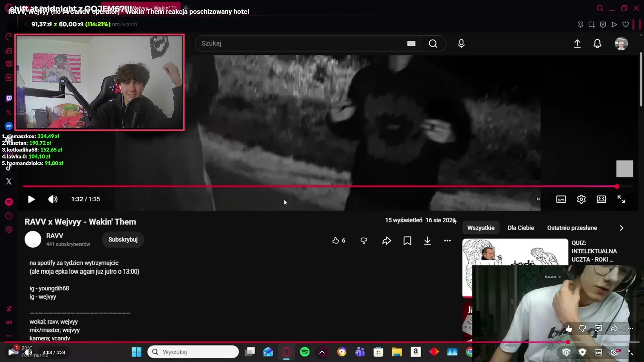The image size is (644, 362).
Task: Open the YouTube account avatar menu
Action: pyautogui.click(x=621, y=44)
